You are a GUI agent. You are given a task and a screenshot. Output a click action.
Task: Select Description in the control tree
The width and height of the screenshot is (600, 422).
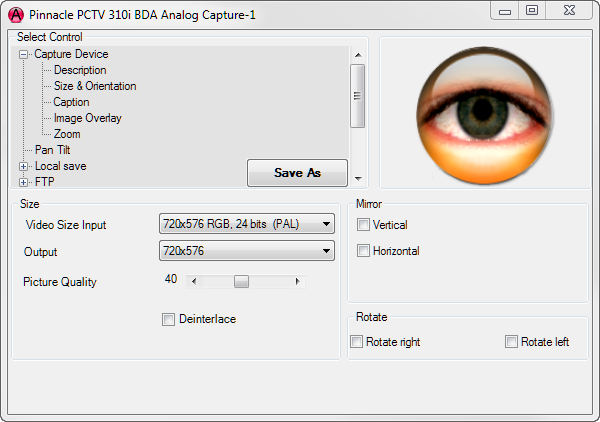[x=80, y=70]
